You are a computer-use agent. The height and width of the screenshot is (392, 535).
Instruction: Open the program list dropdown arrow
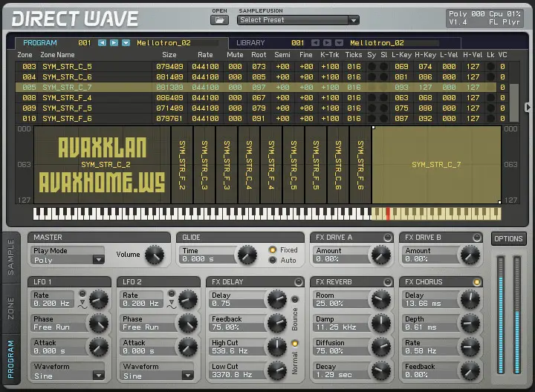(x=126, y=42)
